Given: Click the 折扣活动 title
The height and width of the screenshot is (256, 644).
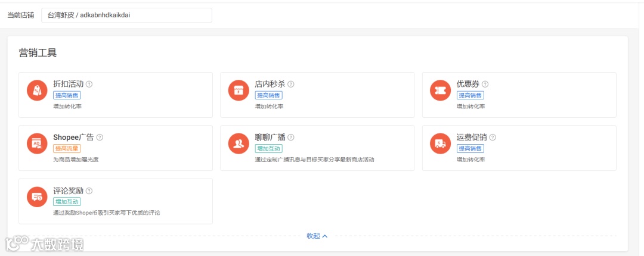Looking at the screenshot, I should (x=68, y=84).
